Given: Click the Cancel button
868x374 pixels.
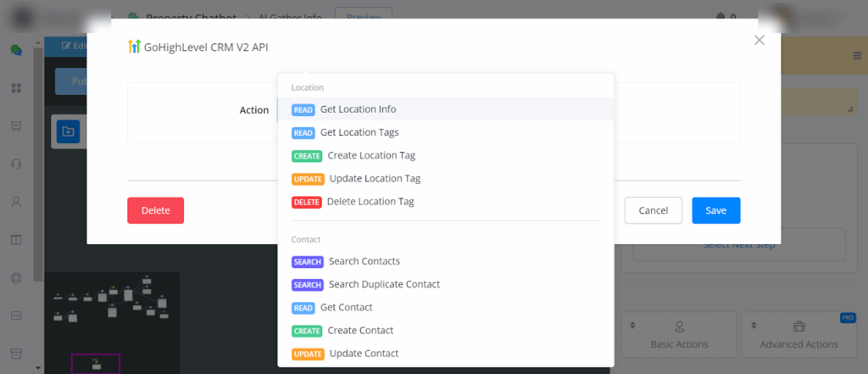Looking at the screenshot, I should pos(653,210).
